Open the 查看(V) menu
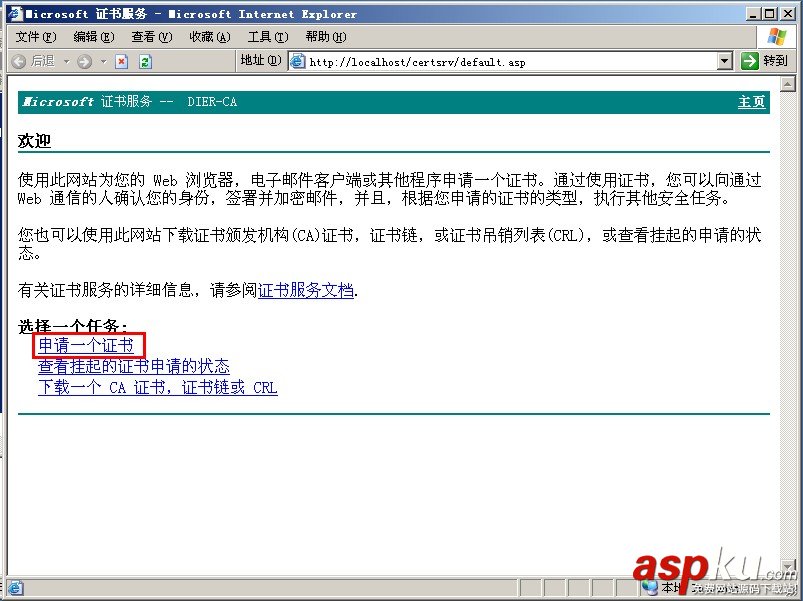This screenshot has height=601, width=803. click(152, 37)
